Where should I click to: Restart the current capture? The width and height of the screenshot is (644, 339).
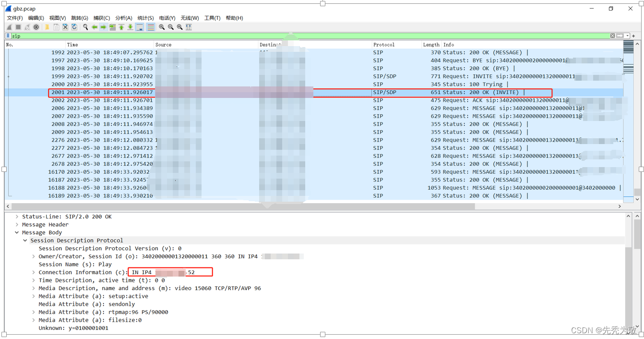[x=27, y=27]
